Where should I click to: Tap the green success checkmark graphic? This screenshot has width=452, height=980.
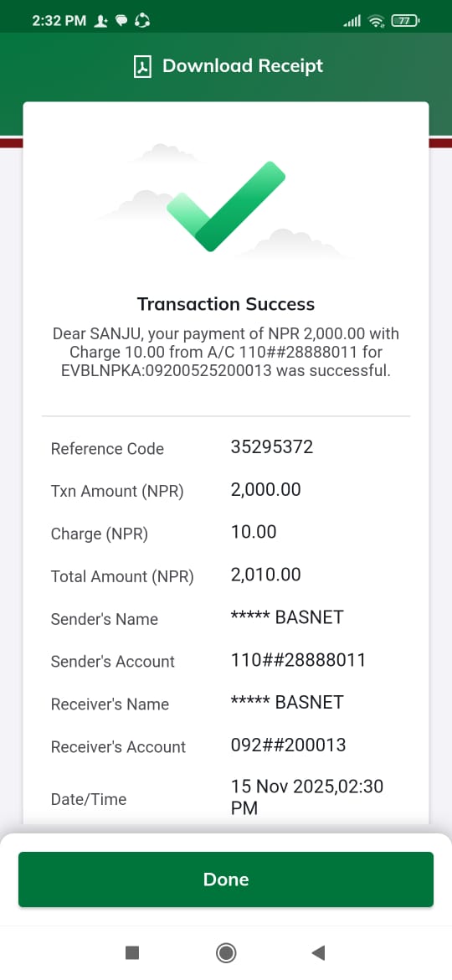pyautogui.click(x=226, y=206)
